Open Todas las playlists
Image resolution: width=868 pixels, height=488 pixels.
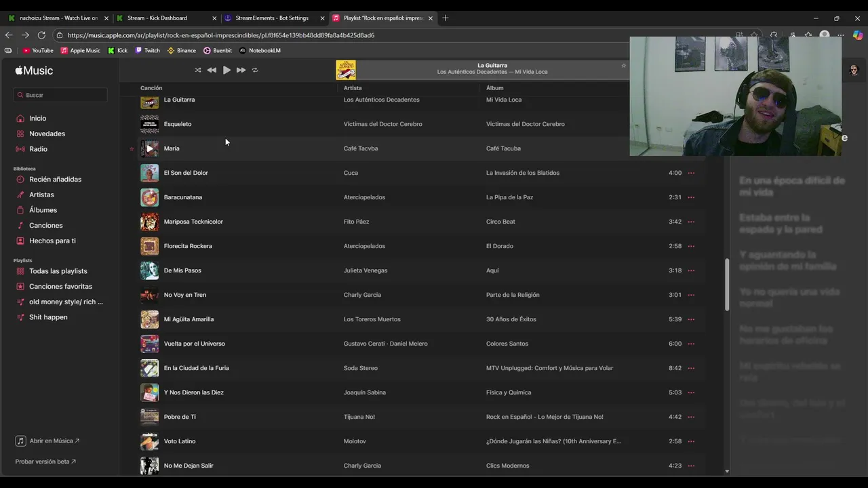point(58,271)
